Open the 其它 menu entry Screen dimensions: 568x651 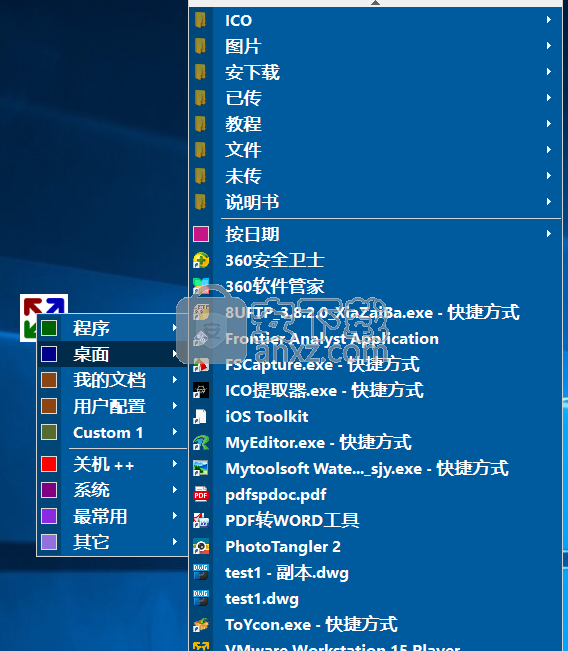(x=113, y=542)
